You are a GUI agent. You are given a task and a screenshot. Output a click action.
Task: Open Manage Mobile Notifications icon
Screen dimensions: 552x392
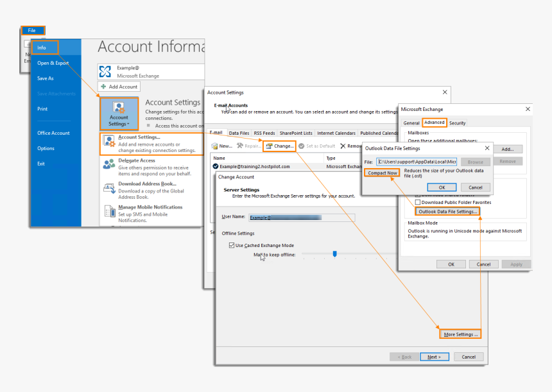click(108, 211)
